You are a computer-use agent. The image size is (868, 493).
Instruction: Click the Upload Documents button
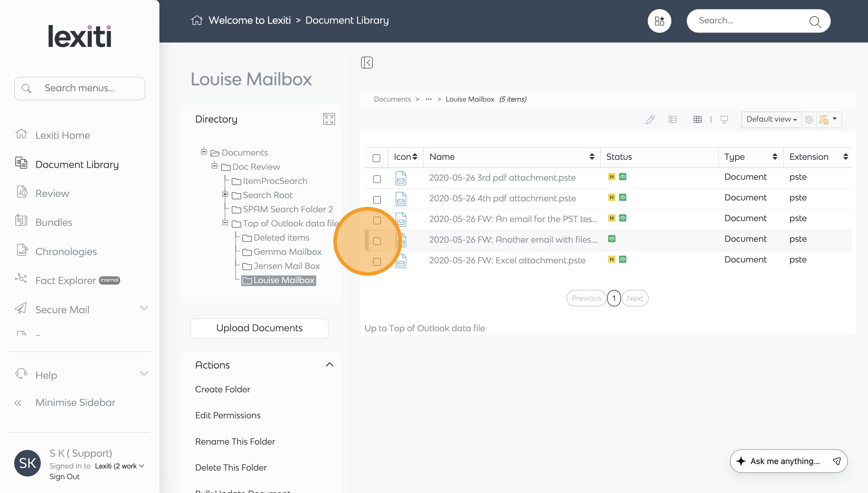[259, 328]
